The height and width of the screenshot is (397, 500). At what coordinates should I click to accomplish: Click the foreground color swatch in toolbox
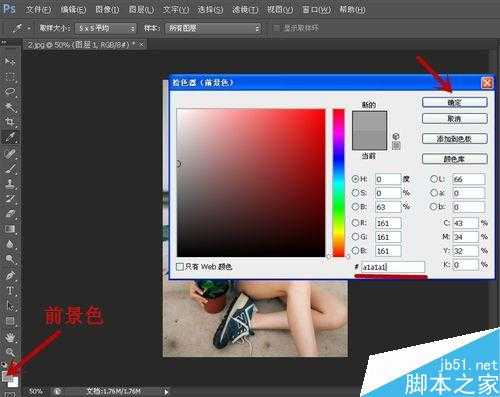[x=7, y=376]
